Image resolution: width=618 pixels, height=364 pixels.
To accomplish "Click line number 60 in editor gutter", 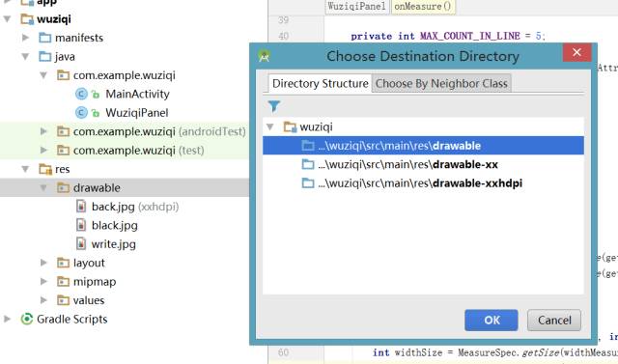I will (283, 352).
